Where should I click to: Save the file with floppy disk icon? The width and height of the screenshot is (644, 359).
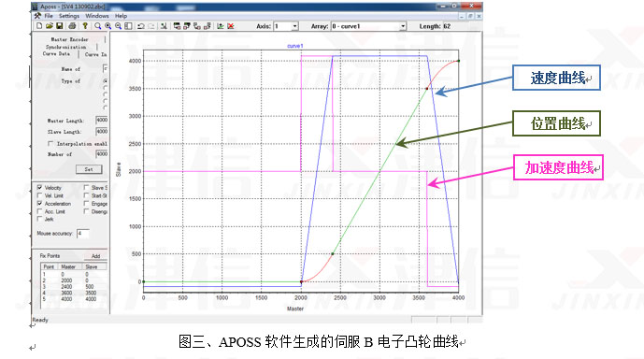(x=60, y=26)
